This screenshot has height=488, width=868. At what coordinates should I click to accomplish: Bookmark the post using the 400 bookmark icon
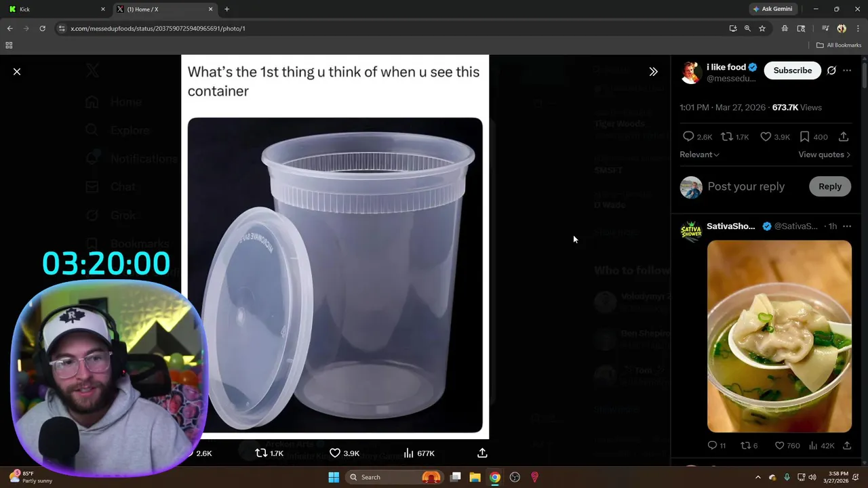(x=804, y=137)
